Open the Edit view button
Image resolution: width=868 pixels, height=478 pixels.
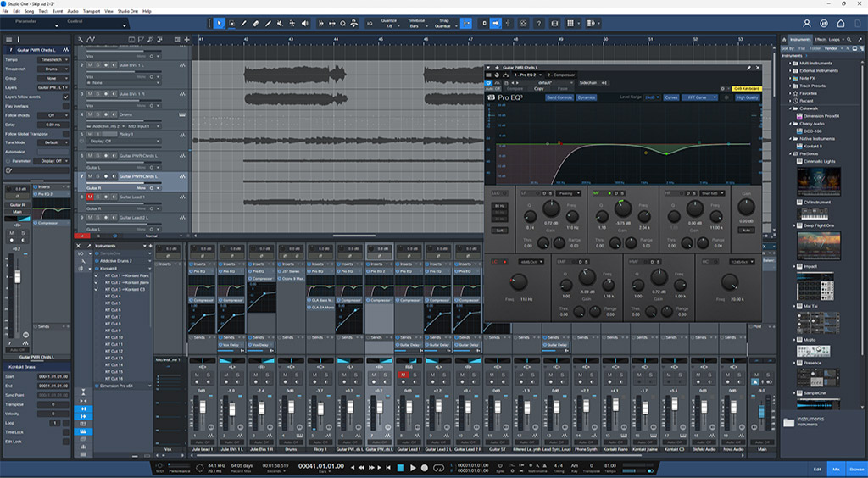pos(817,469)
